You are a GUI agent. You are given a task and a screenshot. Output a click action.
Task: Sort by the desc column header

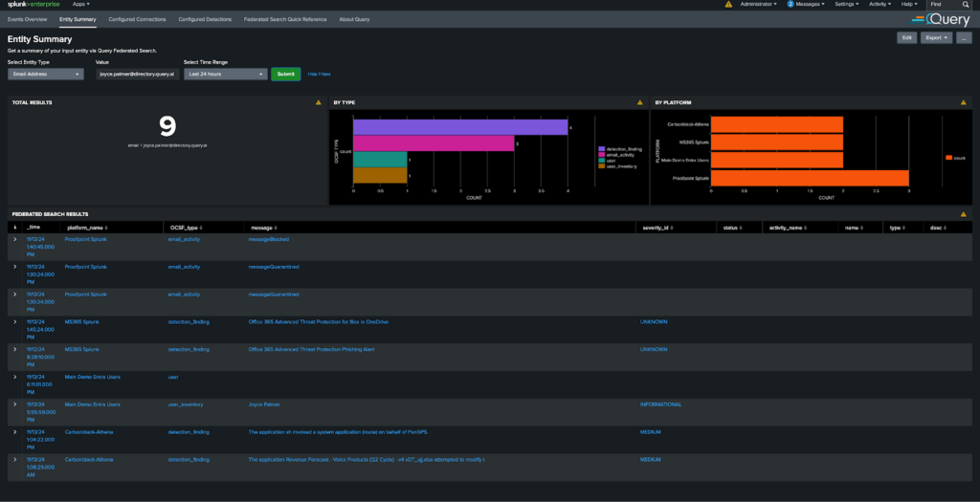point(936,228)
